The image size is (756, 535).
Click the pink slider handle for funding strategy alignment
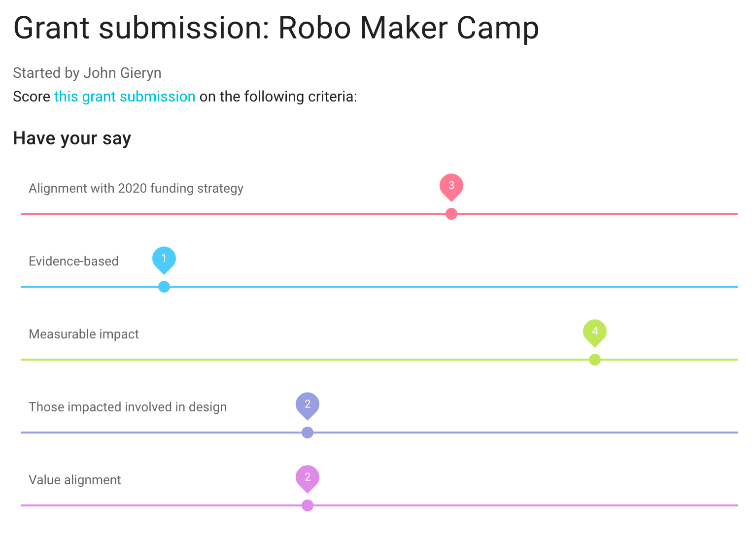point(451,214)
